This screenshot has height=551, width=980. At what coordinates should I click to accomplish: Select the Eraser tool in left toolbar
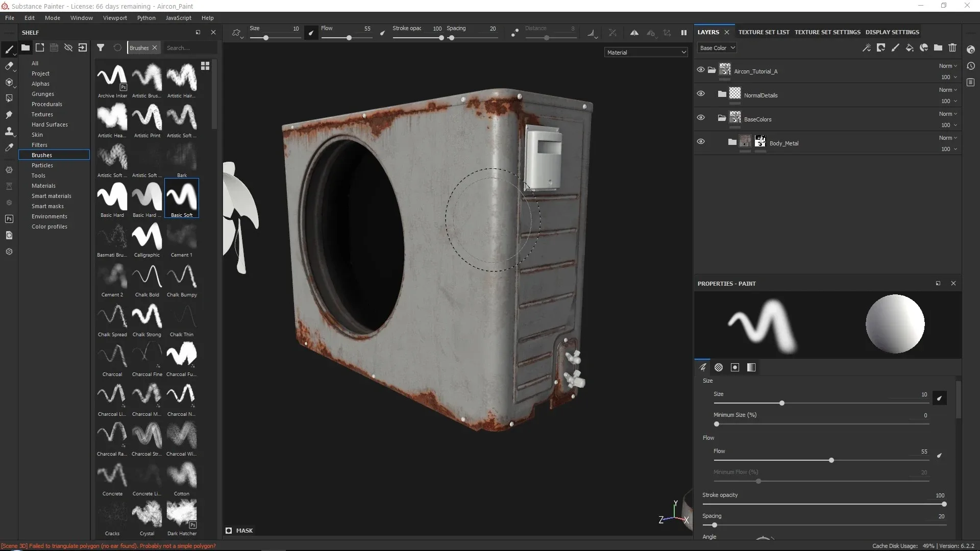pos(9,66)
